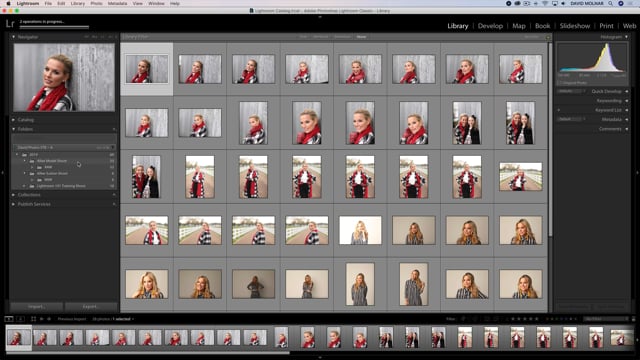
Task: Filter by fifth star rating
Action: (x=536, y=319)
